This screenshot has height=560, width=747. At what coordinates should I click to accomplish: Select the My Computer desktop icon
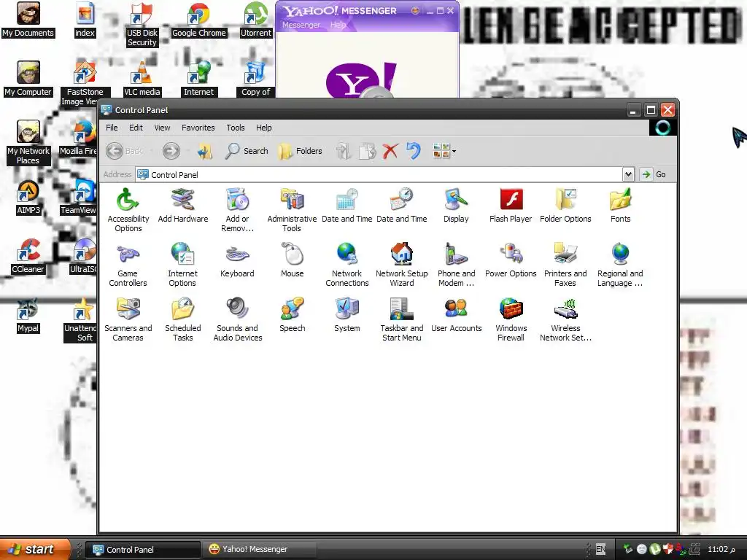pos(28,79)
